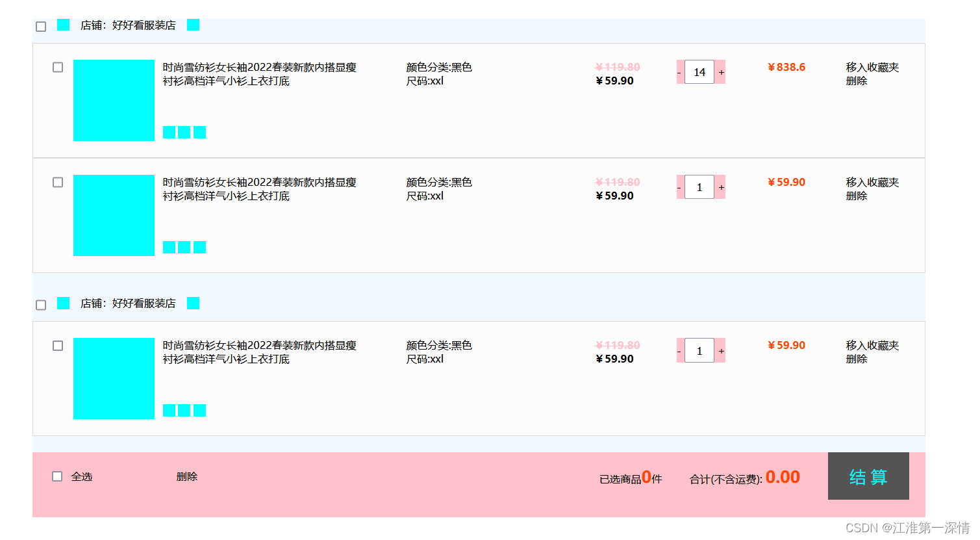Click cyan icon after second 好好看服装店 name
The width and height of the screenshot is (980, 540).
[193, 303]
